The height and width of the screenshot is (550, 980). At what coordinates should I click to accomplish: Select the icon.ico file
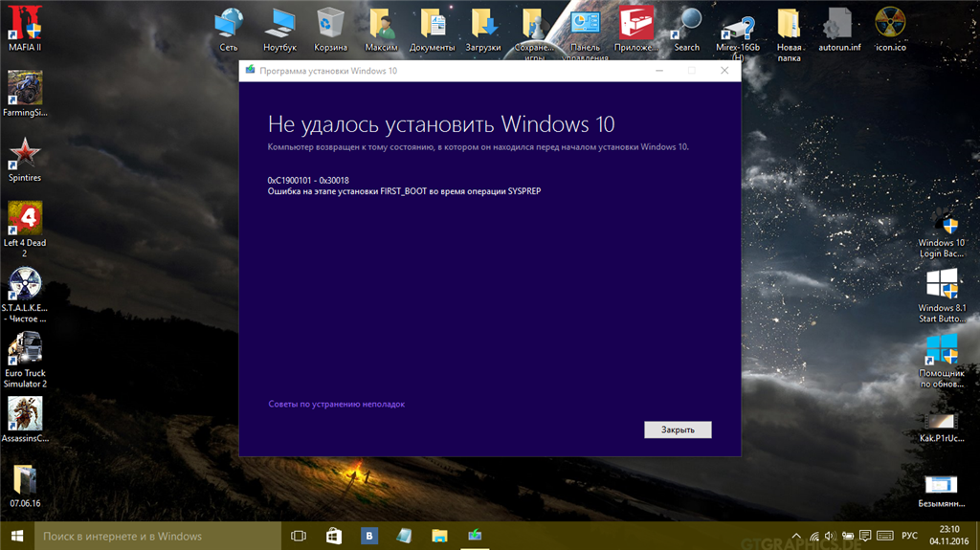891,29
